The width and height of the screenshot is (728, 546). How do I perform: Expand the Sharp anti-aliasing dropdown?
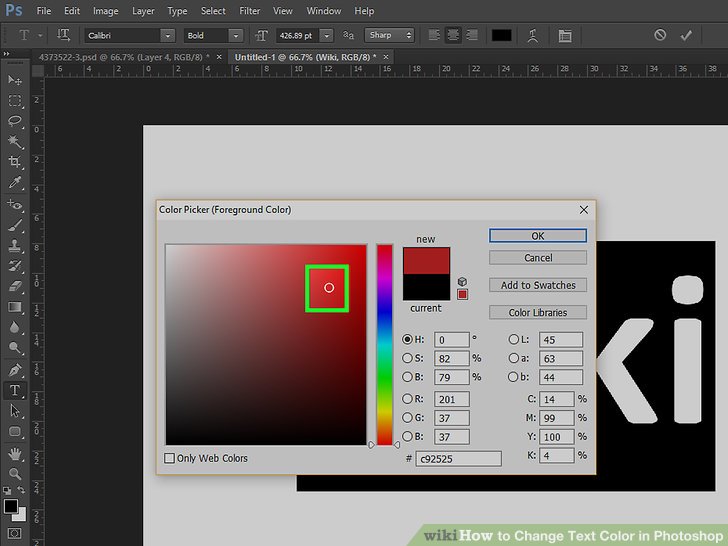[x=390, y=35]
